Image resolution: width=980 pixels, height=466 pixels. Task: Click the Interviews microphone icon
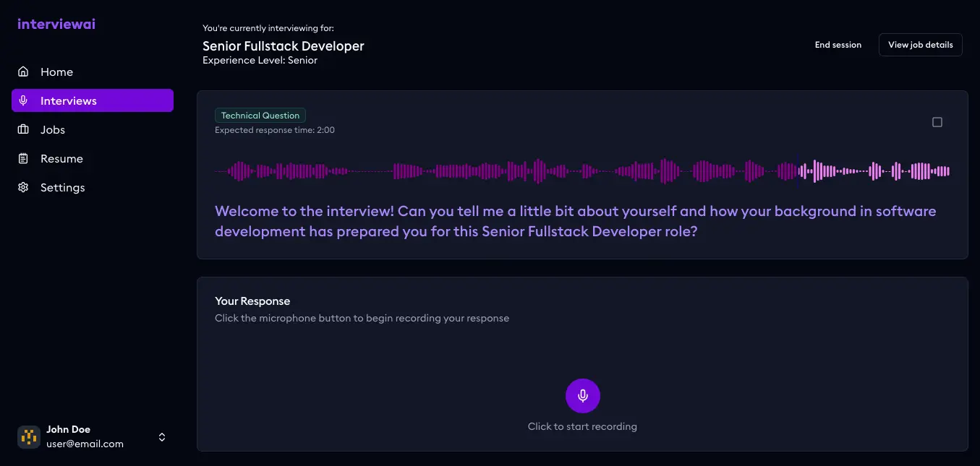pos(22,100)
